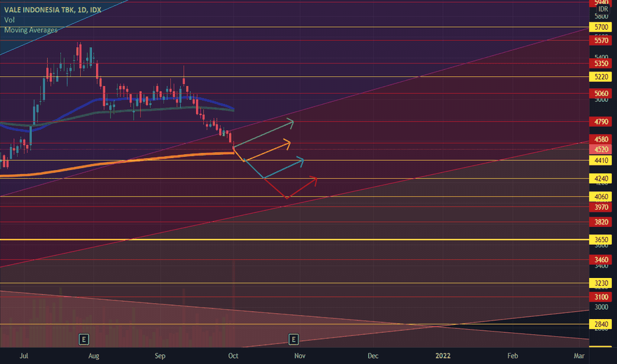Click the Mar date on time axis
This screenshot has width=617, height=364.
coord(579,356)
